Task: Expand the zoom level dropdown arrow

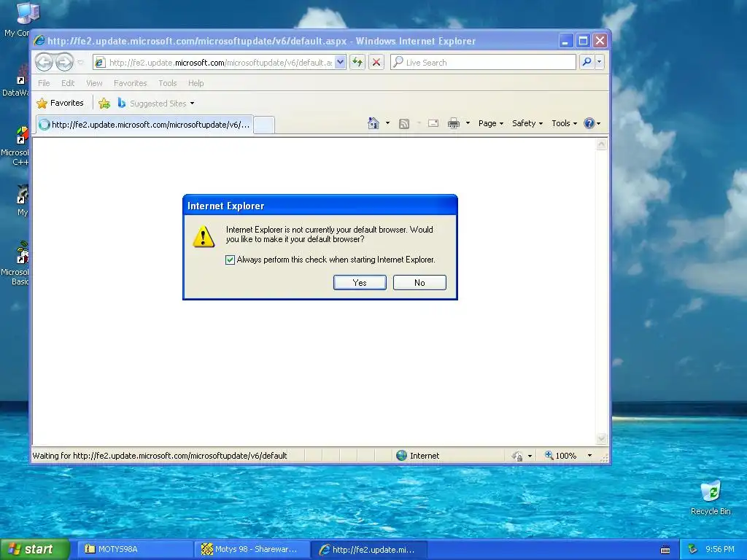Action: [x=589, y=456]
